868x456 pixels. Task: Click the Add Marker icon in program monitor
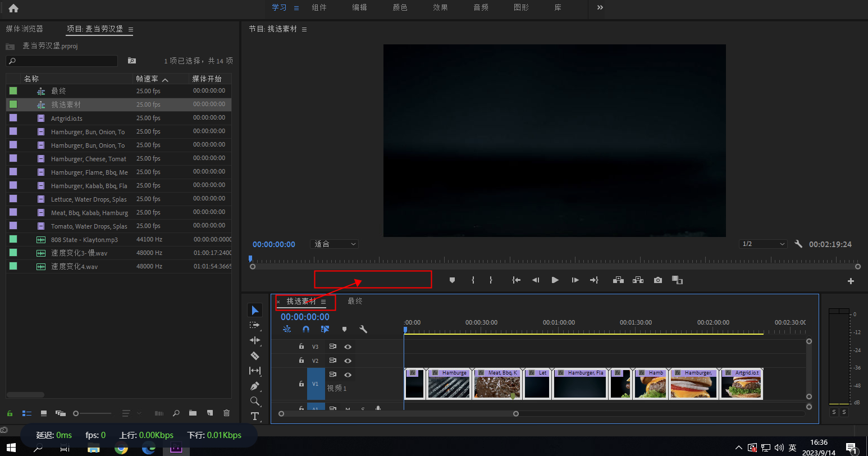coord(452,280)
